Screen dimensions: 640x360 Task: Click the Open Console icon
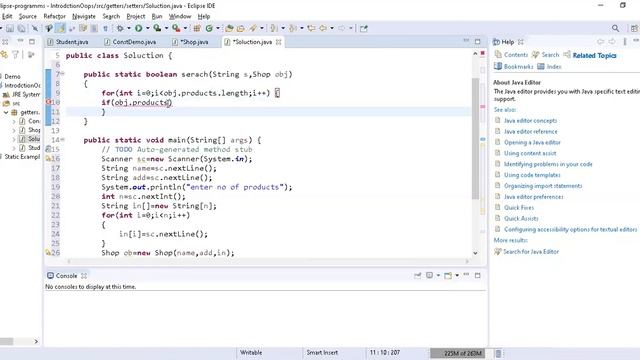[x=448, y=276]
